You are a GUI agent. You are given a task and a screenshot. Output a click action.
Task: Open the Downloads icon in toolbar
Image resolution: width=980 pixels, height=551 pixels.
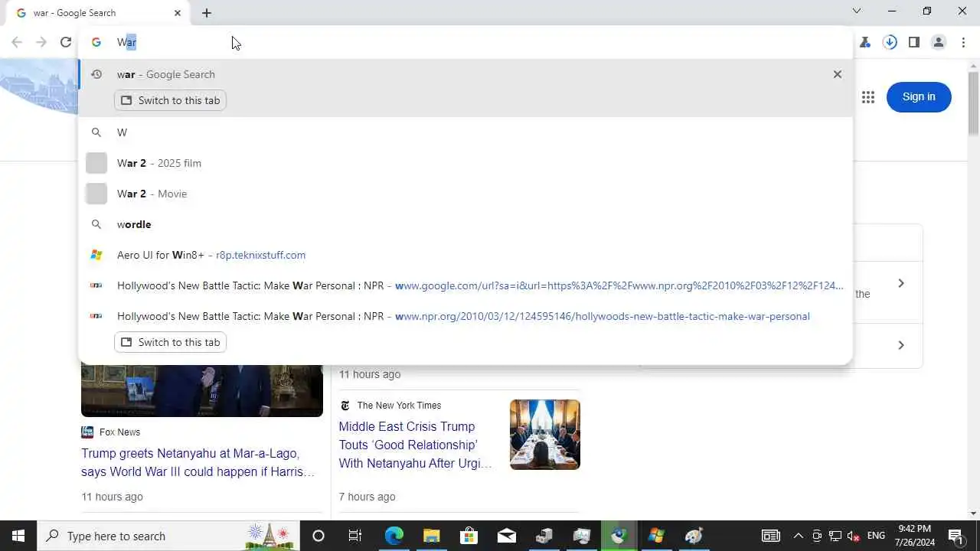890,42
